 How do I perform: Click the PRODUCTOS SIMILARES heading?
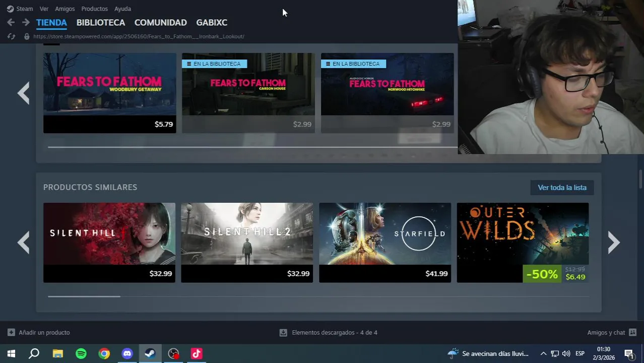coord(90,187)
